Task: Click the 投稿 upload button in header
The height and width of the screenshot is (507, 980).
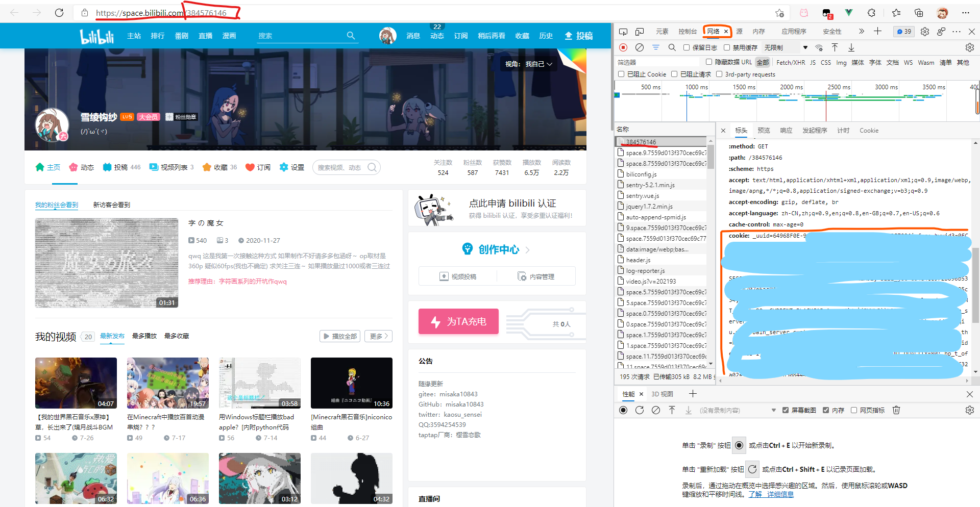Action: click(579, 36)
